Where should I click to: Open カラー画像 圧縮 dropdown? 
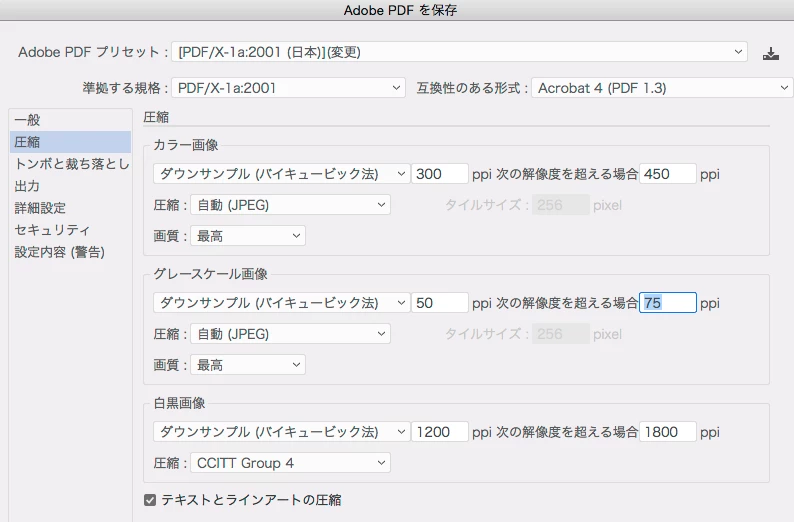tap(290, 205)
